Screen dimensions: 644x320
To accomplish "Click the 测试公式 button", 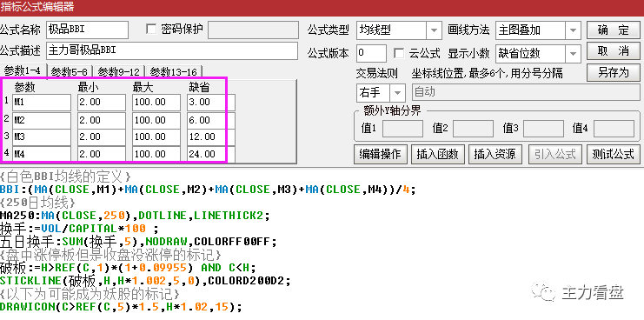I will (x=614, y=154).
